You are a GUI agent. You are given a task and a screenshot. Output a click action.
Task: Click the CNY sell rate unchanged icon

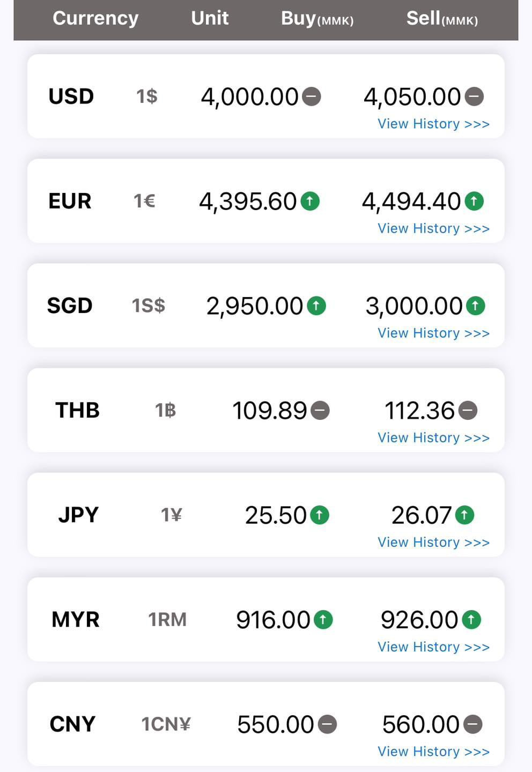(473, 724)
